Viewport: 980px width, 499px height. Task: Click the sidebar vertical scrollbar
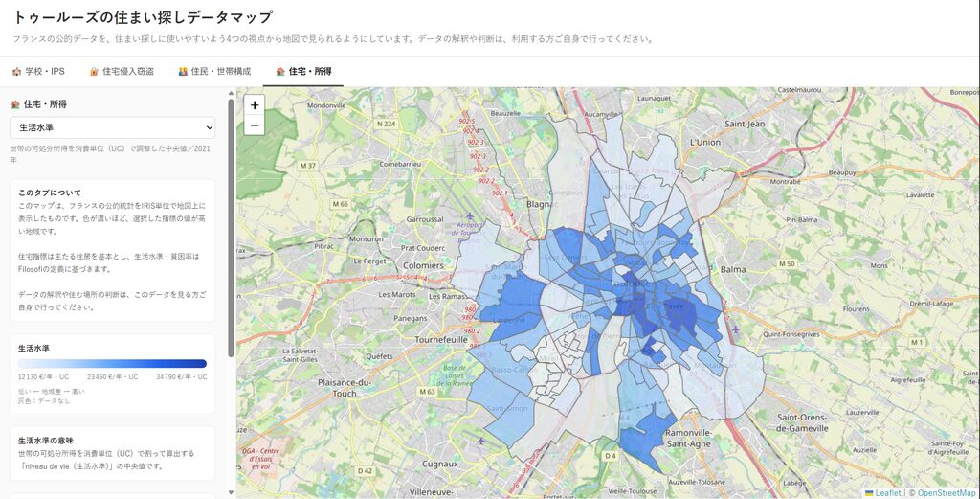click(231, 228)
